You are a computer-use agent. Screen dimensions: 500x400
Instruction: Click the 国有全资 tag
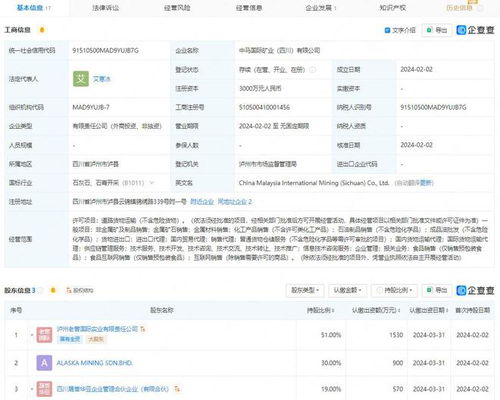[x=70, y=339]
